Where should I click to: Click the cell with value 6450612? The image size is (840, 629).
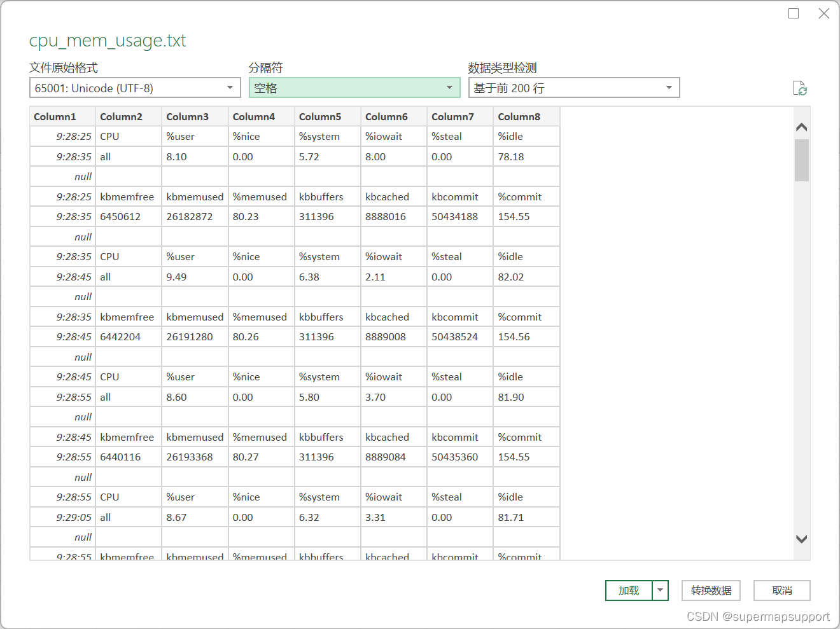pos(129,216)
